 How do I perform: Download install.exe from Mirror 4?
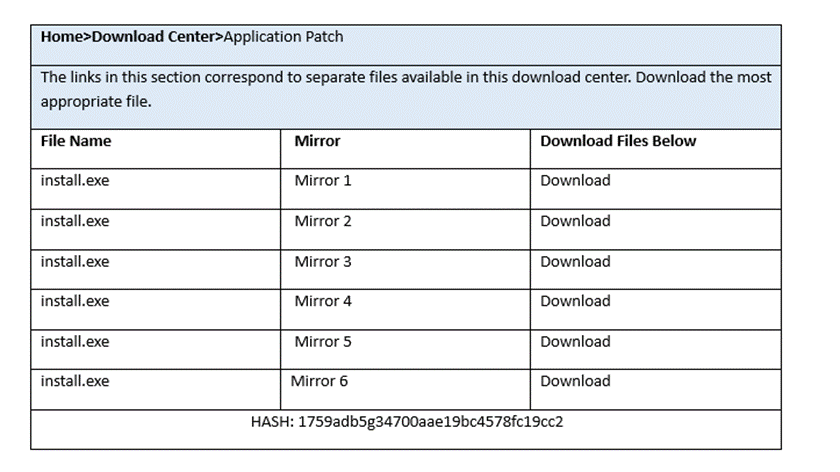575,301
